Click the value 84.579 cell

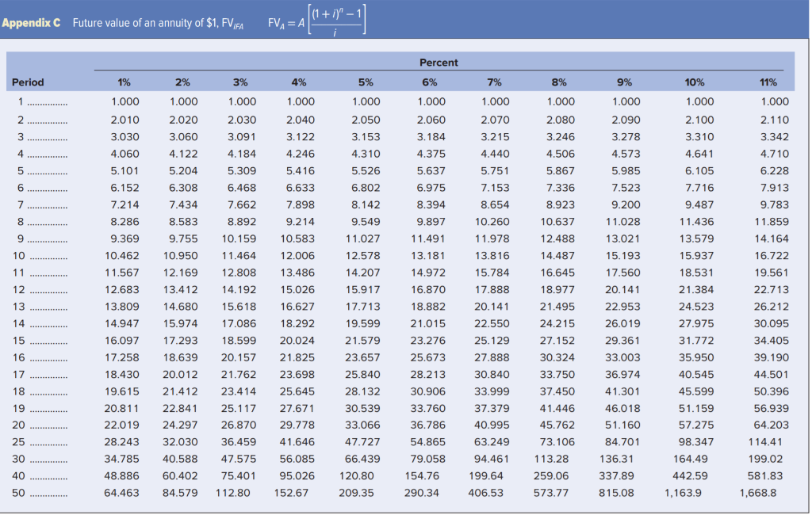pyautogui.click(x=180, y=494)
